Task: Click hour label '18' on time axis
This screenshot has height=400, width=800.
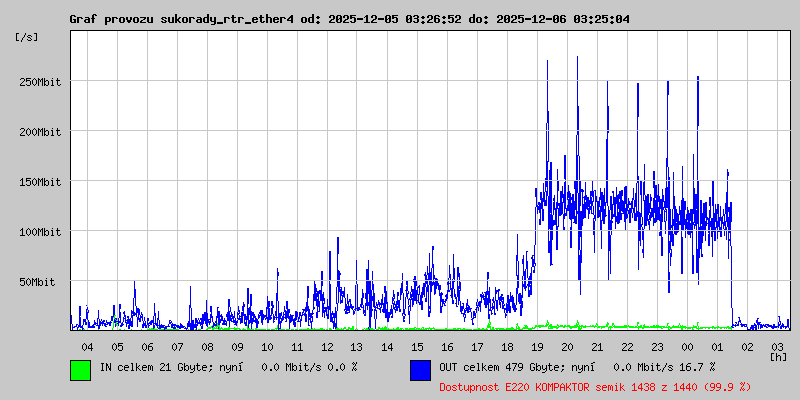Action: 507,347
